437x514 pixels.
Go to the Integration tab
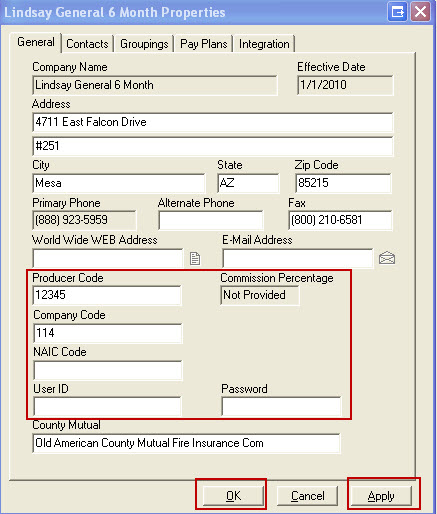click(264, 44)
